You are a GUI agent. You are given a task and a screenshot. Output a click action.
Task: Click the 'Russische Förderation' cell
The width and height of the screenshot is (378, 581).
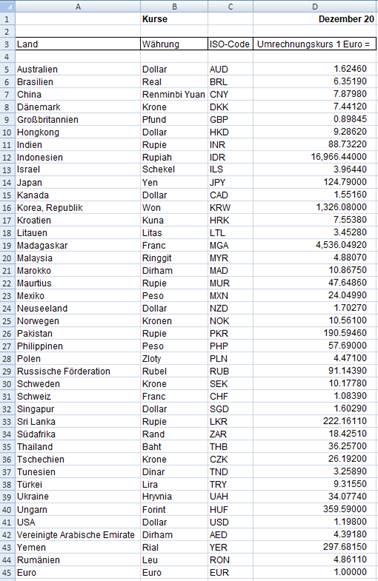click(x=78, y=371)
